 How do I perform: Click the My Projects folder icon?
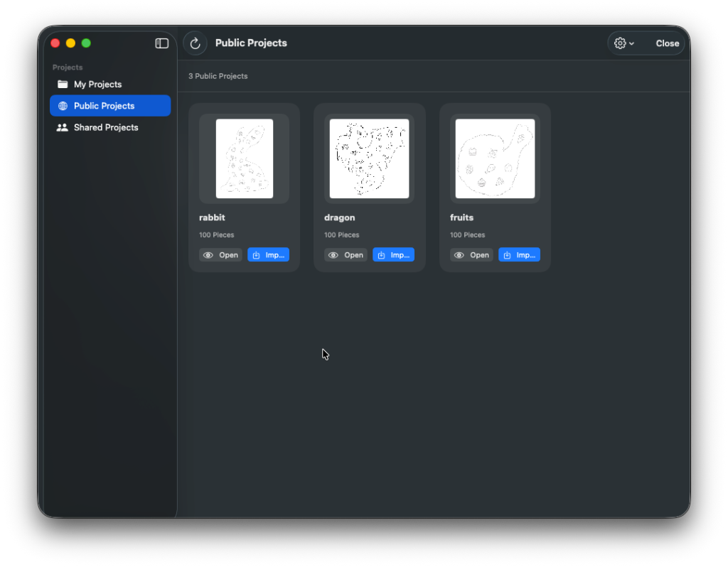click(63, 84)
